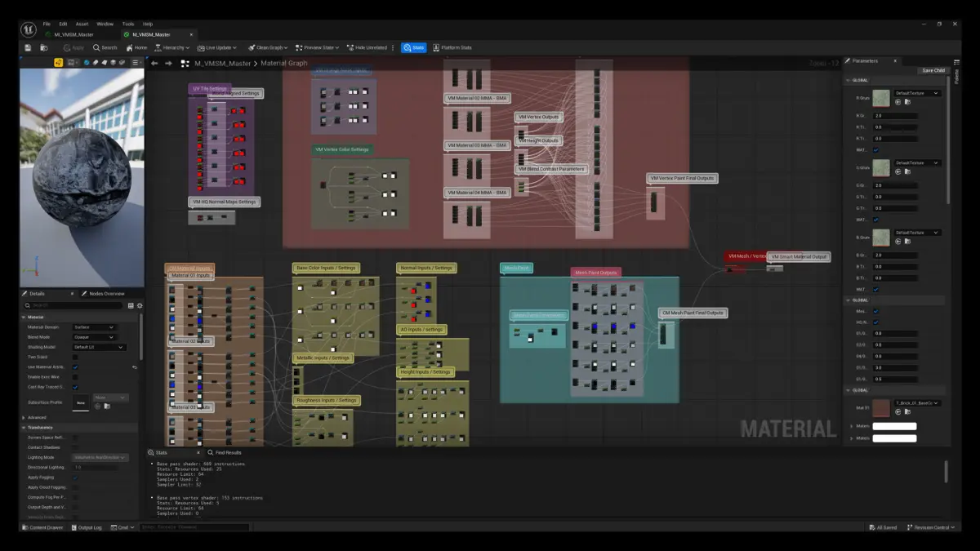Open the Shading Model dropdown
Viewport: 980px width, 551px height.
(x=99, y=347)
